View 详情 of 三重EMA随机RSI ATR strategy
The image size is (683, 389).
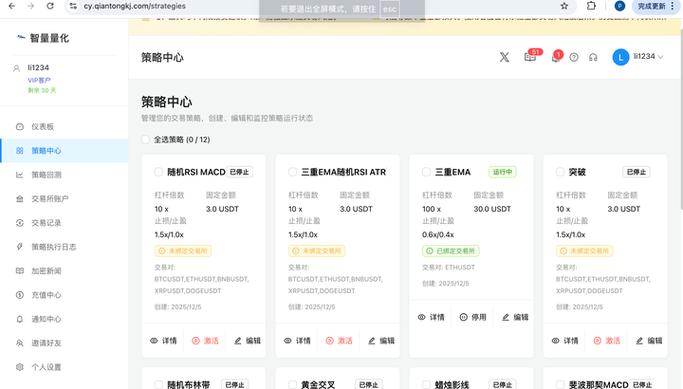point(297,341)
